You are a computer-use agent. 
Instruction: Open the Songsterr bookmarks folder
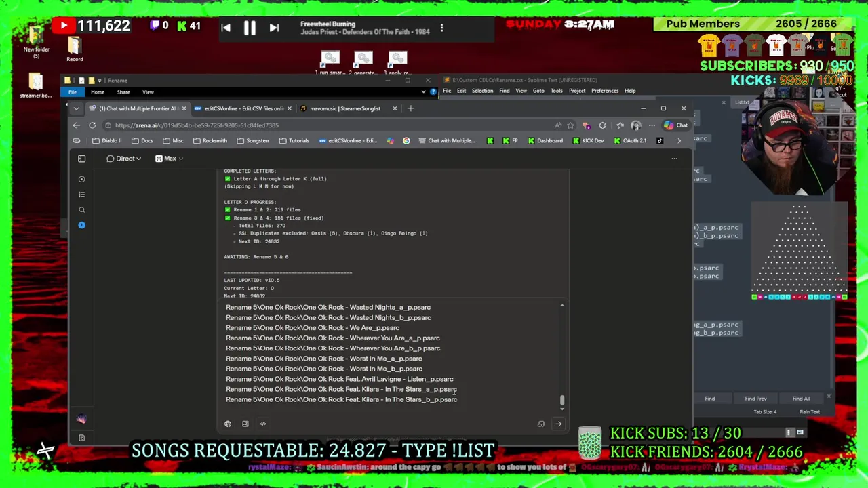[x=252, y=141]
